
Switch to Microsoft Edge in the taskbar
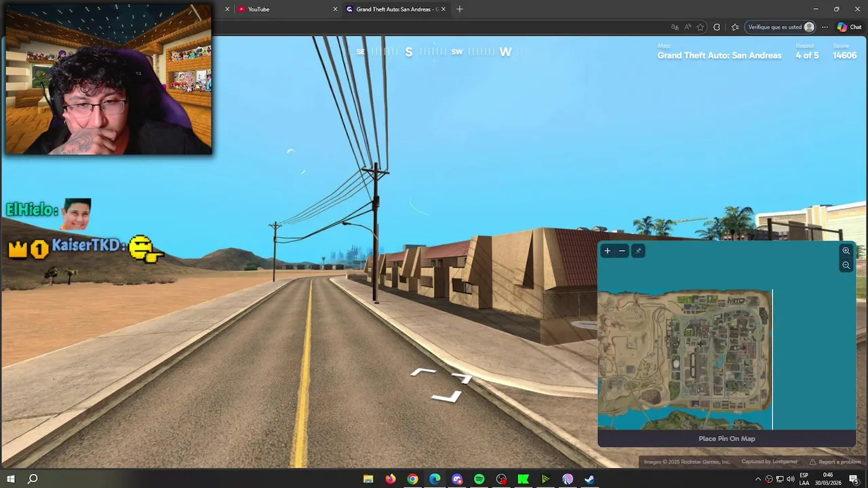coord(435,479)
